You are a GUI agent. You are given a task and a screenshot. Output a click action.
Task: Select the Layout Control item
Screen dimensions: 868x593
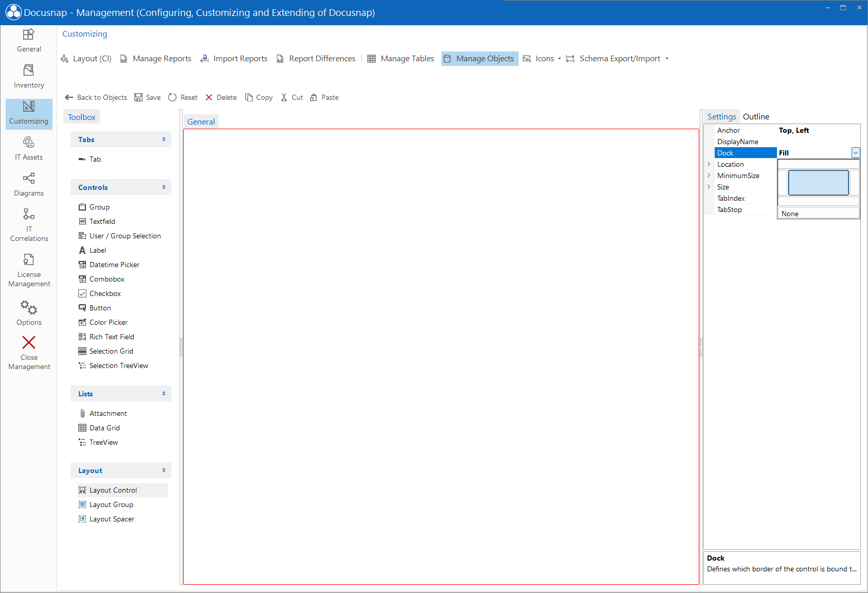point(122,490)
